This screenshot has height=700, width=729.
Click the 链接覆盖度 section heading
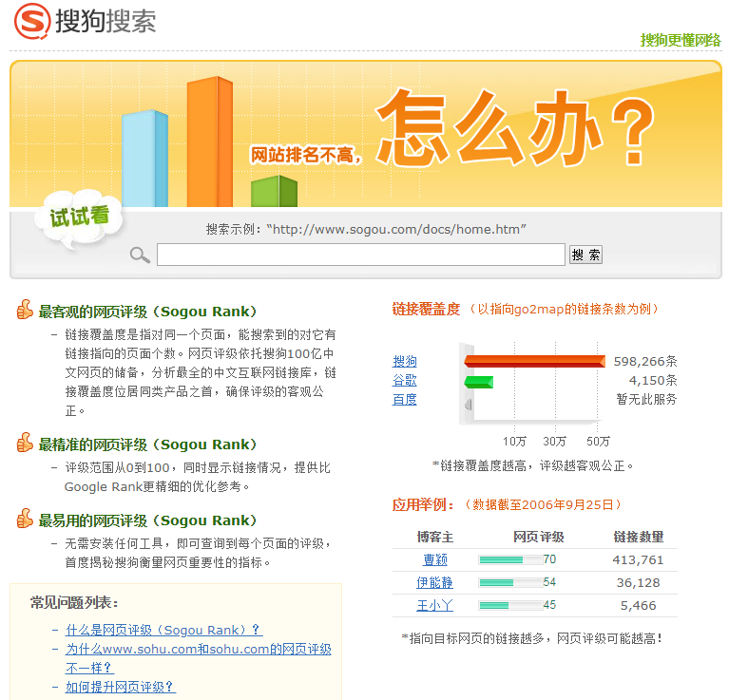[x=427, y=309]
